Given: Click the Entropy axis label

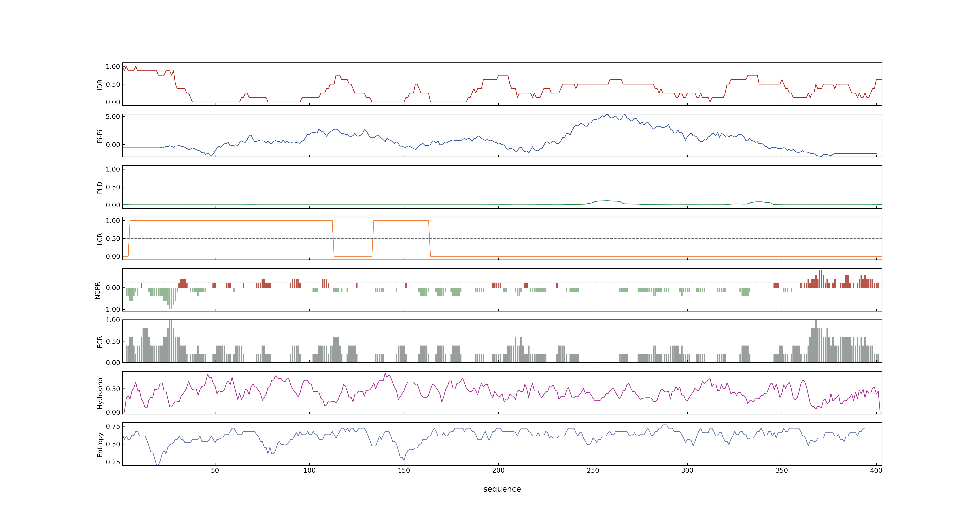Looking at the screenshot, I should coord(100,444).
